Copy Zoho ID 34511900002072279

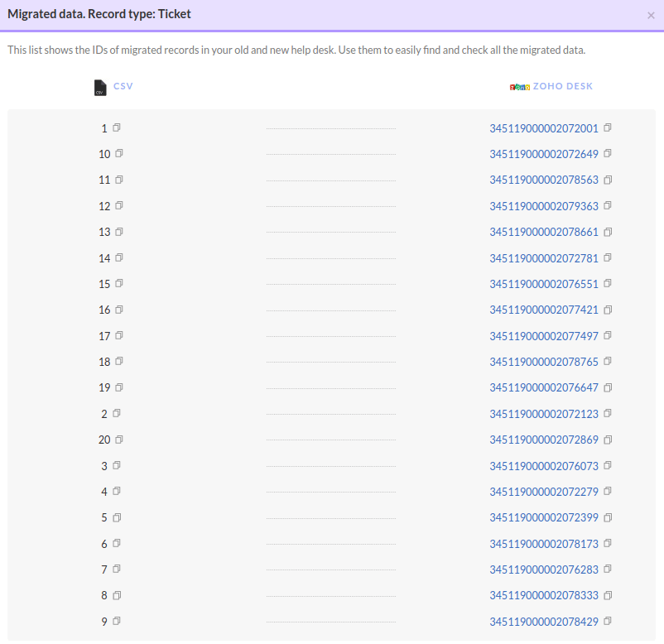[x=608, y=491]
